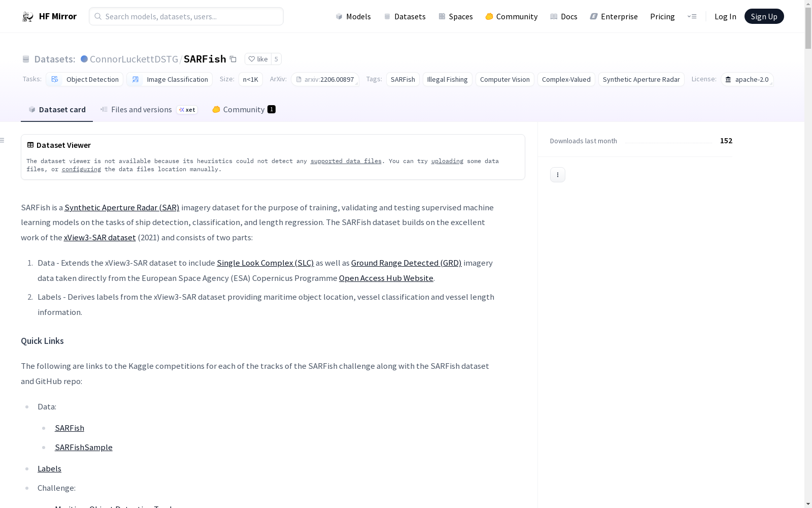Screen dimensions: 812x508
Task: Click the Illegal Fishing tag
Action: (448, 79)
